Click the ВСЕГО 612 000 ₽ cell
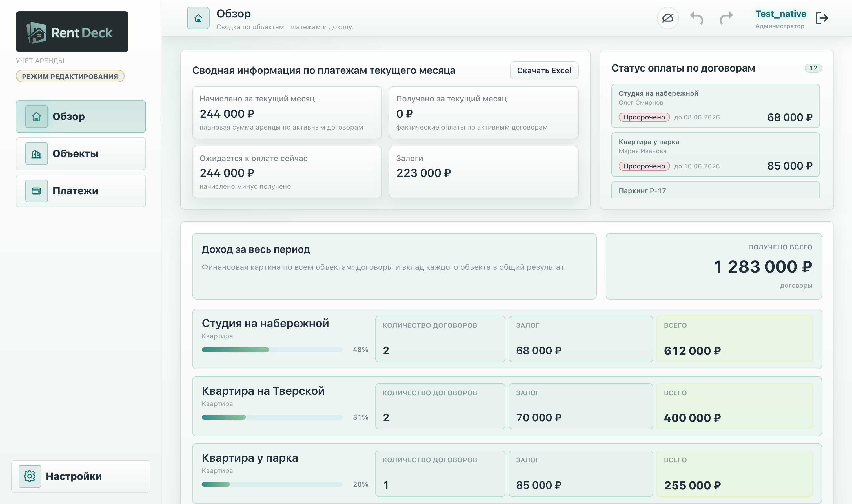Screen dimensions: 852x504 734,339
